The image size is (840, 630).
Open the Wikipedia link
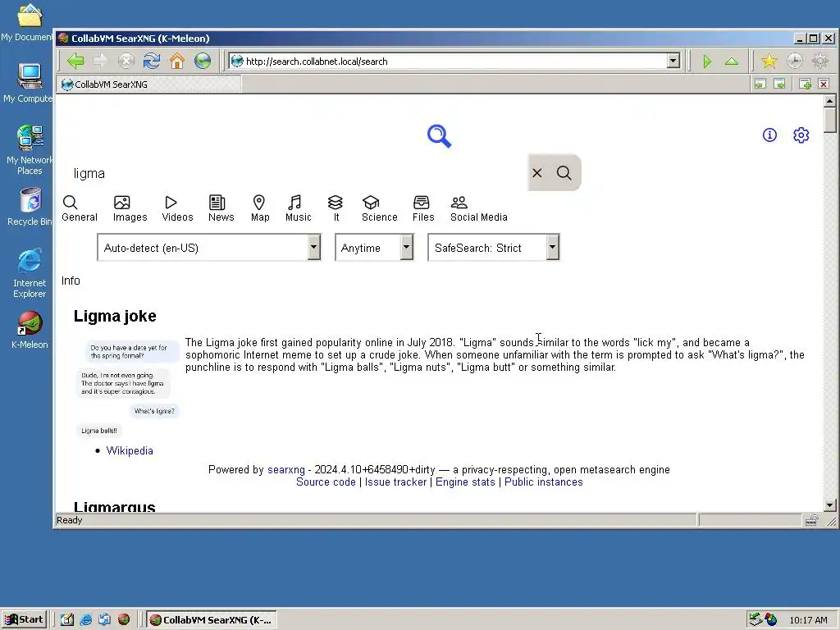click(x=130, y=450)
